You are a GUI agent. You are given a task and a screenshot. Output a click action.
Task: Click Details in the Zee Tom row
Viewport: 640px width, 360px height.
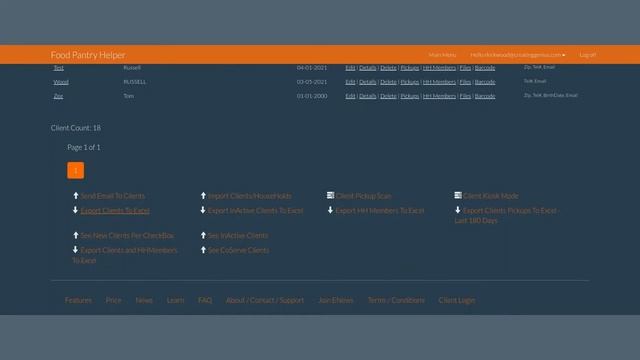[x=367, y=96]
